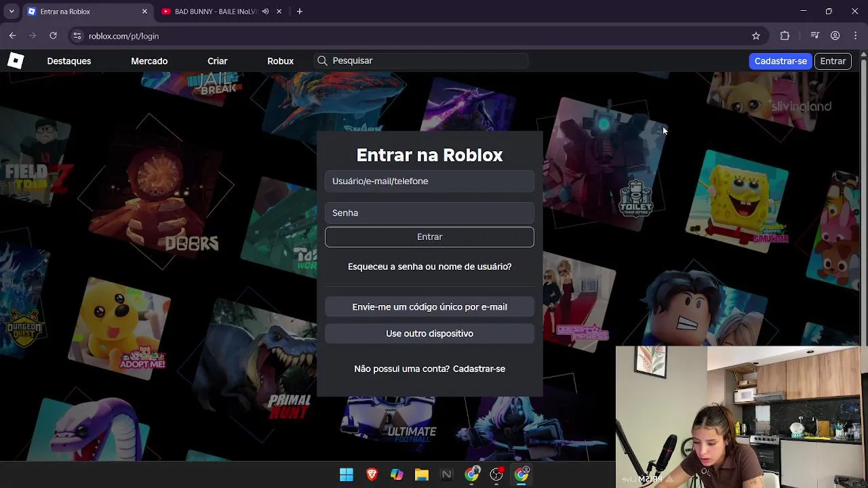Open Copilot from the taskbar

click(397, 475)
